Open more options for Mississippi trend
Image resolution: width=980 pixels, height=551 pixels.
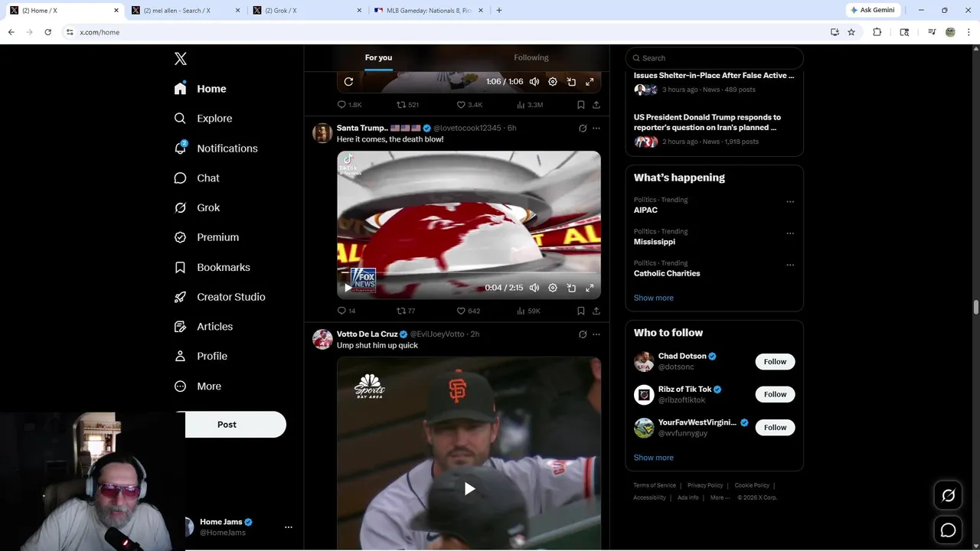tap(790, 233)
